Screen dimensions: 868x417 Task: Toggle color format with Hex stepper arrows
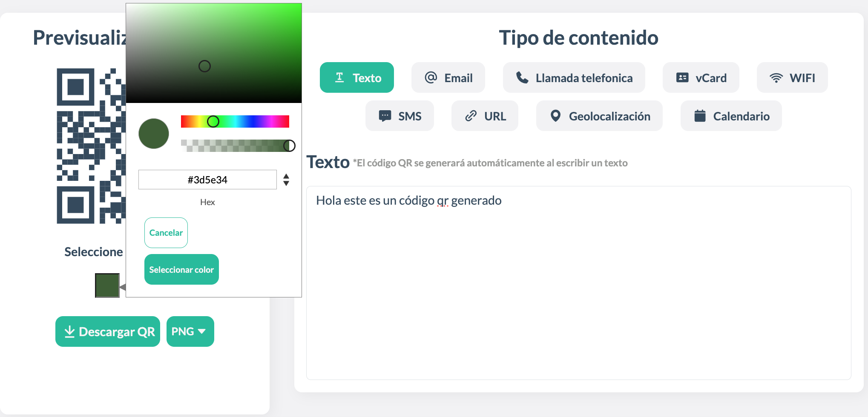click(286, 180)
